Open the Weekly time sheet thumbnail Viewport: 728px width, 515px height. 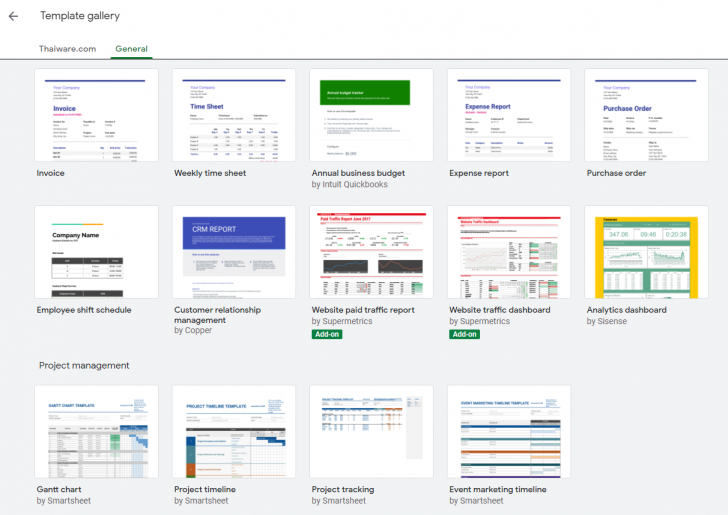[x=234, y=115]
